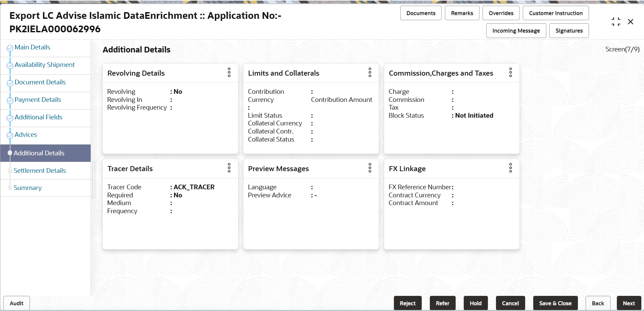Open the Audit panel

tap(16, 303)
